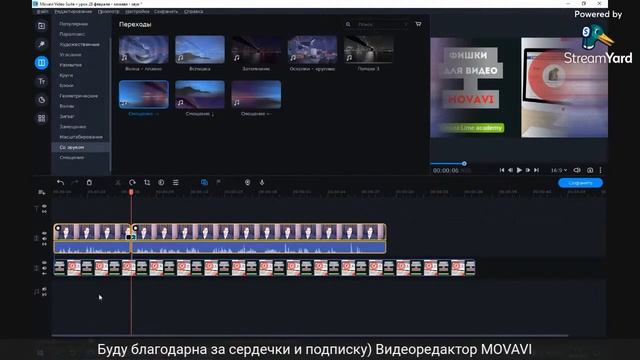Click the player progress slider handle
640x360 pixels.
click(464, 163)
